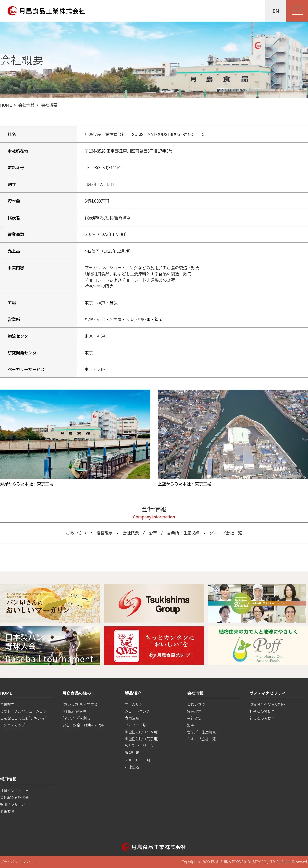Open 経営理念 in Company Information nav
The image size is (308, 868).
104,533
